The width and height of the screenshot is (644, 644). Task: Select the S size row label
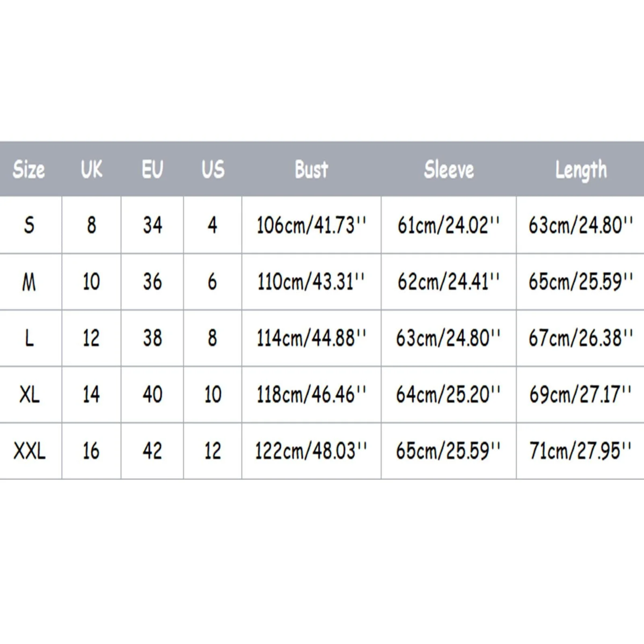(29, 225)
